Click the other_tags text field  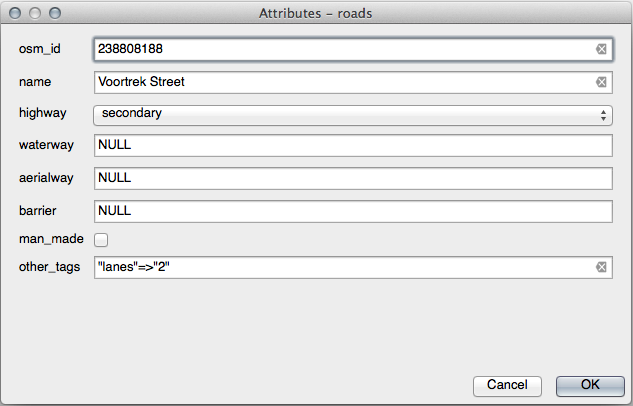[x=340, y=267]
